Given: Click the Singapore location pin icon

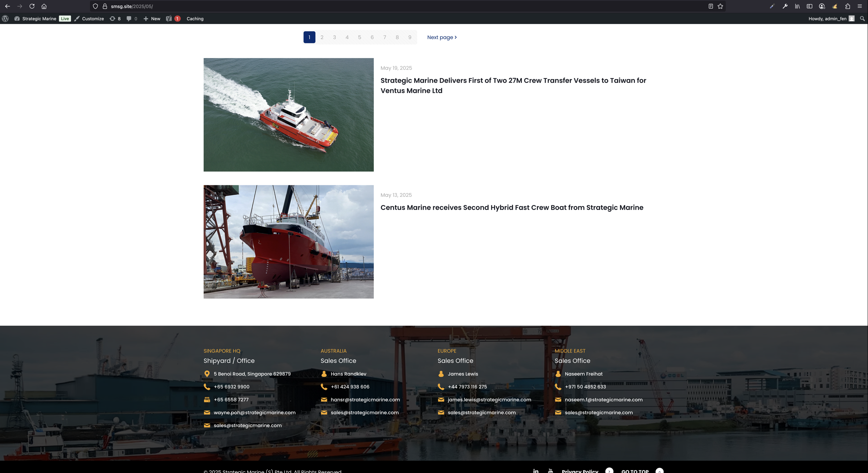Looking at the screenshot, I should (207, 374).
